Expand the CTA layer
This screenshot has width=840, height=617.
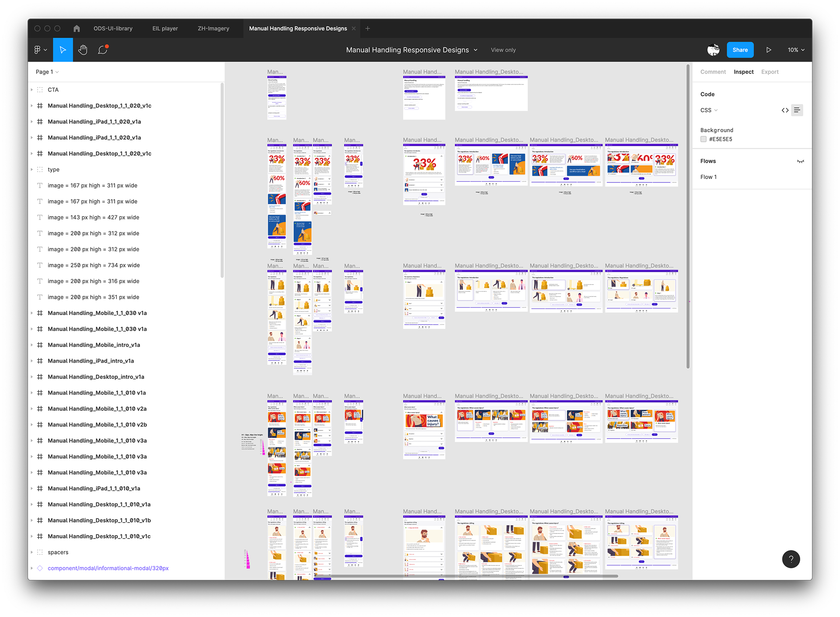click(32, 90)
